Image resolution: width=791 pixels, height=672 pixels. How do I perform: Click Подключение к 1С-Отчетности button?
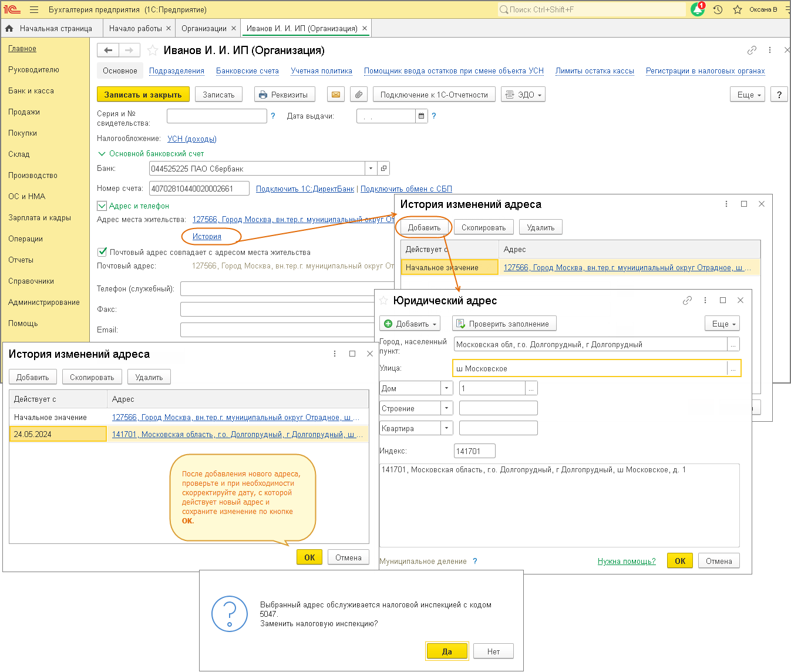(434, 95)
